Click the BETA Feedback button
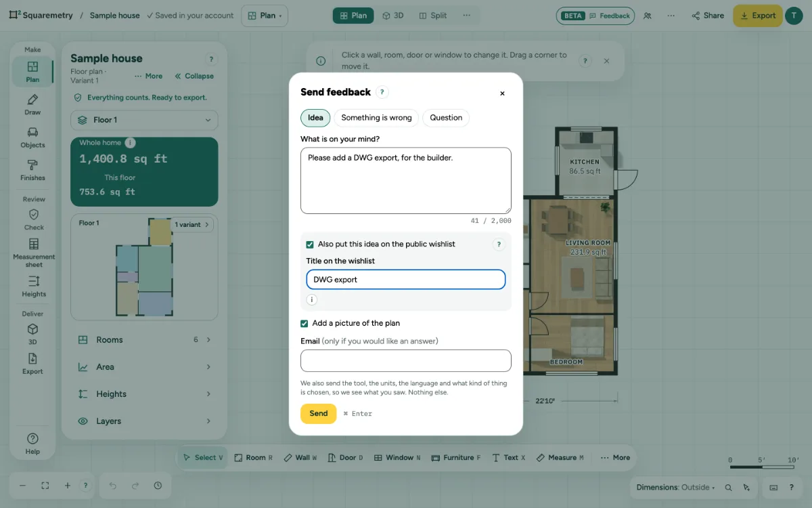812x508 pixels. [x=595, y=16]
